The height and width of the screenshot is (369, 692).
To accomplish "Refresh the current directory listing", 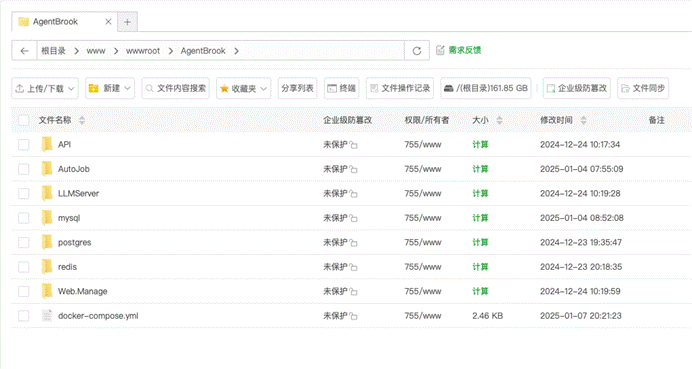I will [x=417, y=51].
